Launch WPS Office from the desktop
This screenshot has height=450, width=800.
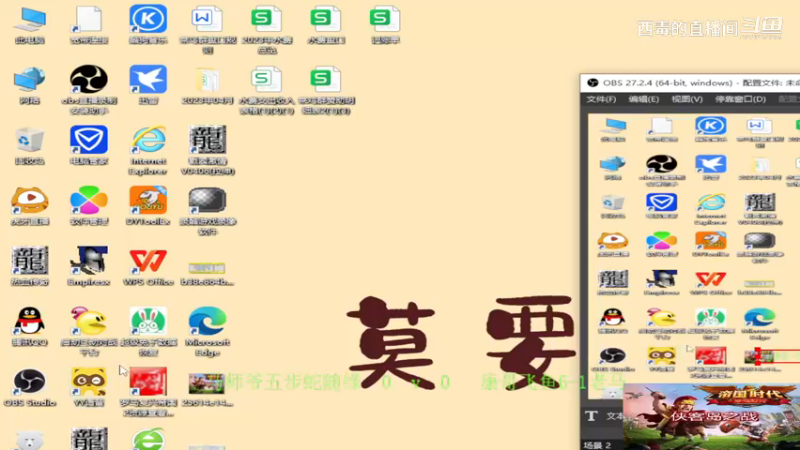(148, 265)
